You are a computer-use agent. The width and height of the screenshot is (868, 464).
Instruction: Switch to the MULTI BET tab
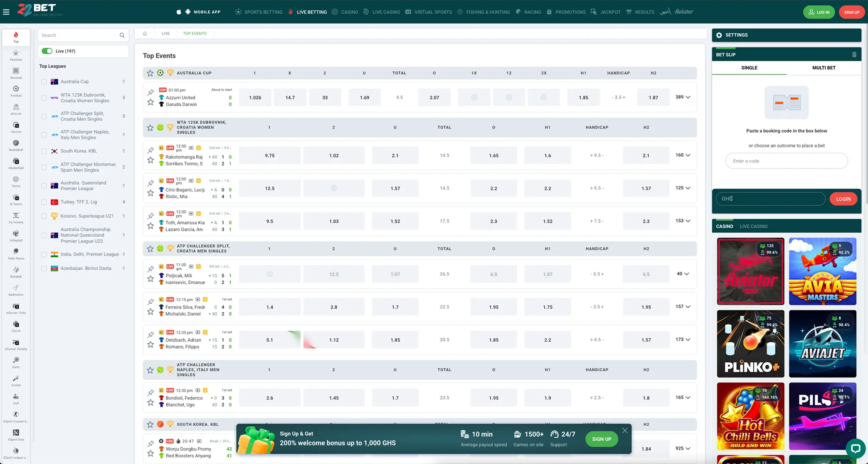tap(824, 68)
